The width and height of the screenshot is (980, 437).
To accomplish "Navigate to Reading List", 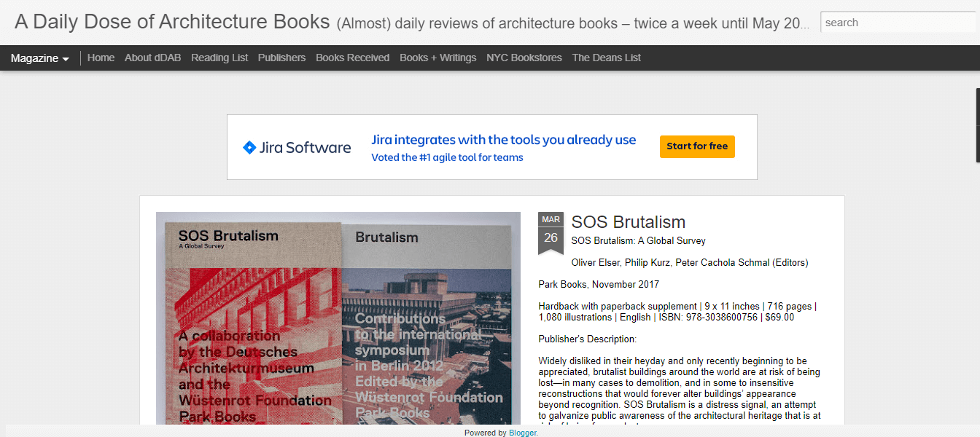I will [219, 58].
